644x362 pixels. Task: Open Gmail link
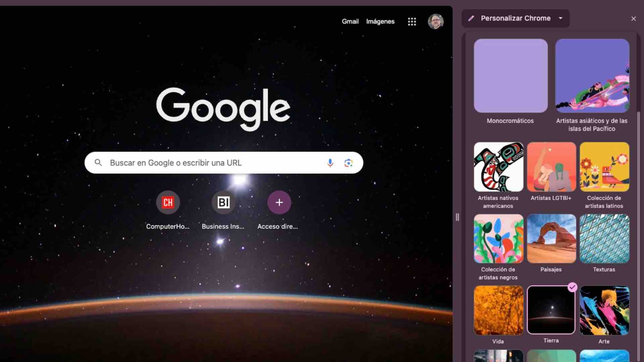point(350,21)
